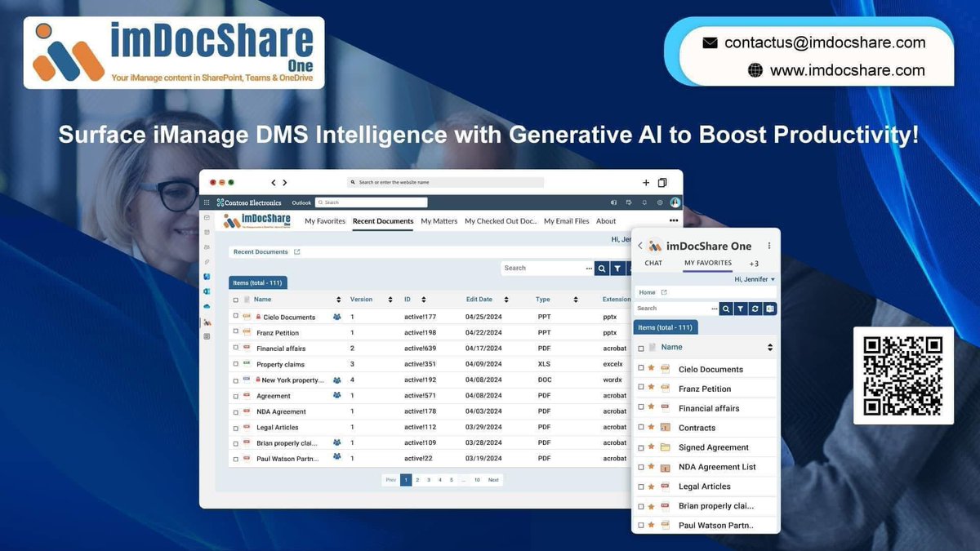Focus Search field in favorites panel
The image size is (980, 551).
point(675,309)
